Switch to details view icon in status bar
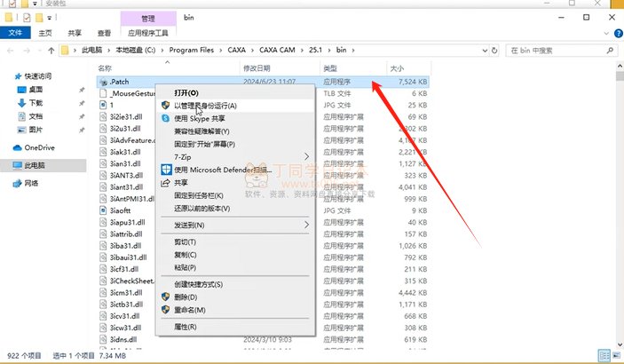The width and height of the screenshot is (624, 364). pyautogui.click(x=604, y=355)
